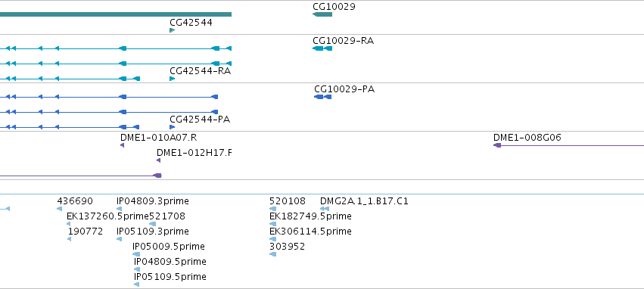
Task: Select the DMG2A.1_1.B17.C1 double arrow marker
Action: point(325,209)
